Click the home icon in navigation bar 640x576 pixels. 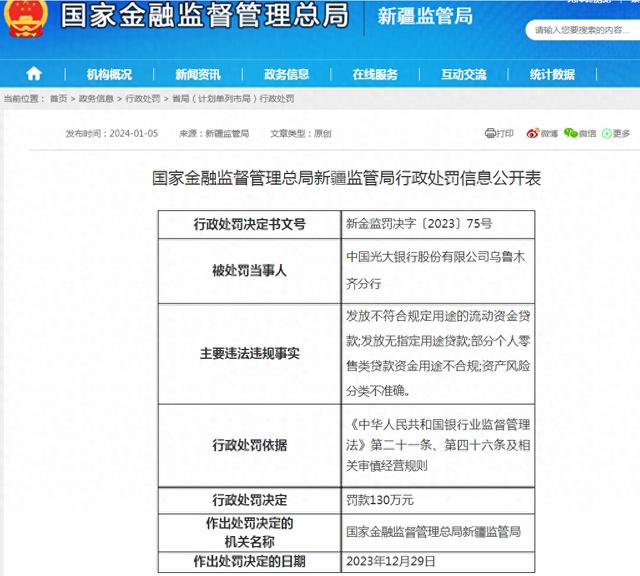tap(33, 74)
